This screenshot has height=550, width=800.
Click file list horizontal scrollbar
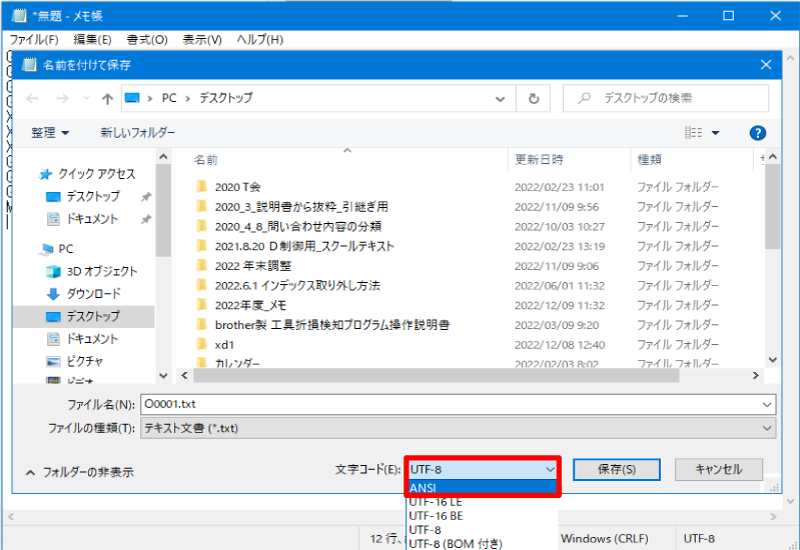point(437,376)
